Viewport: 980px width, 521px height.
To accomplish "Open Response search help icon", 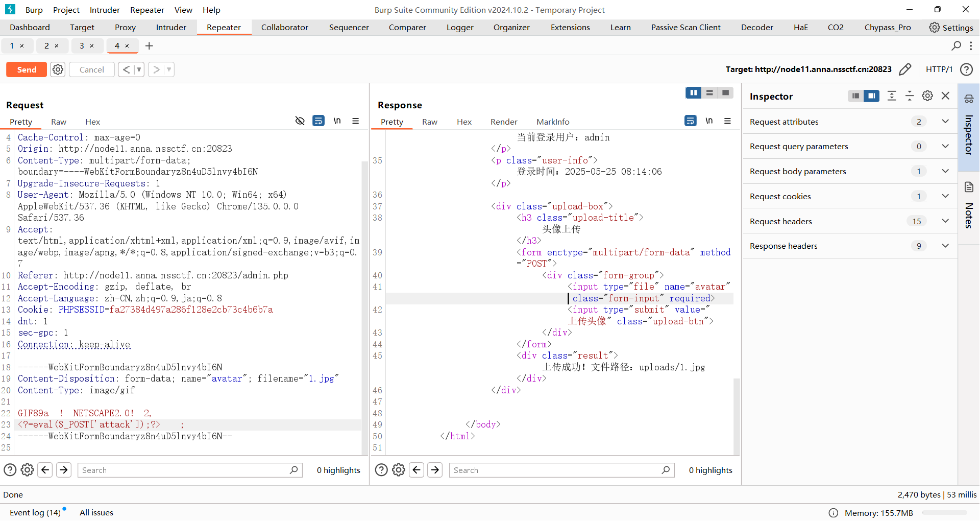I will 381,470.
